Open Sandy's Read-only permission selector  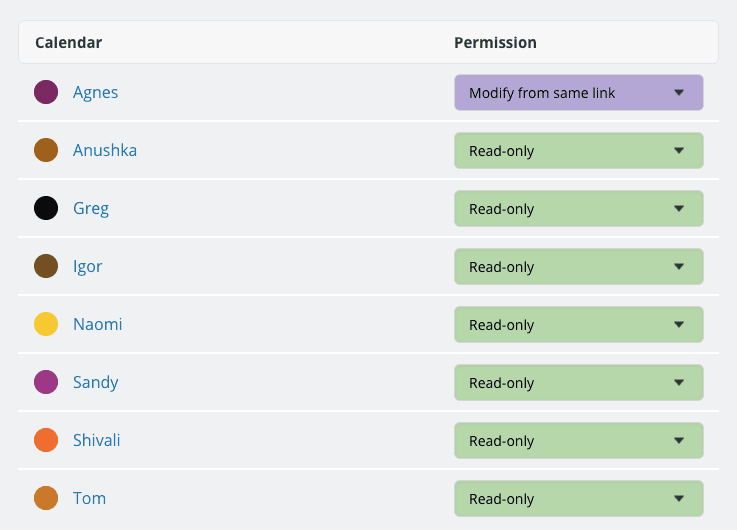coord(578,383)
